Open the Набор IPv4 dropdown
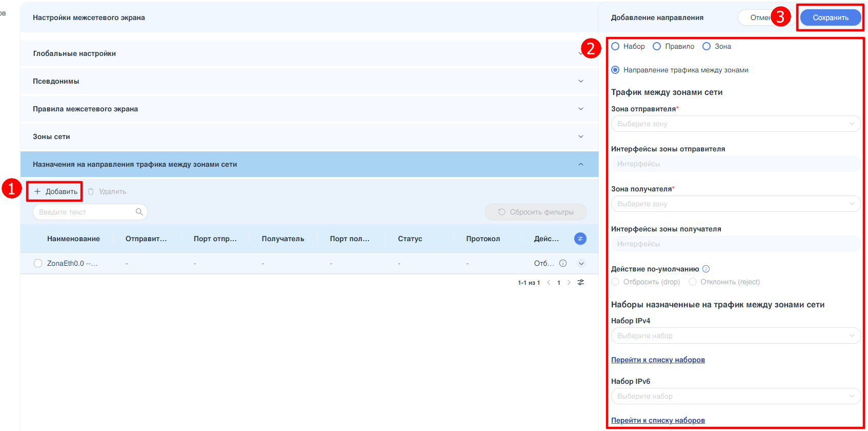Screen dimensions: 868x431 [735, 336]
